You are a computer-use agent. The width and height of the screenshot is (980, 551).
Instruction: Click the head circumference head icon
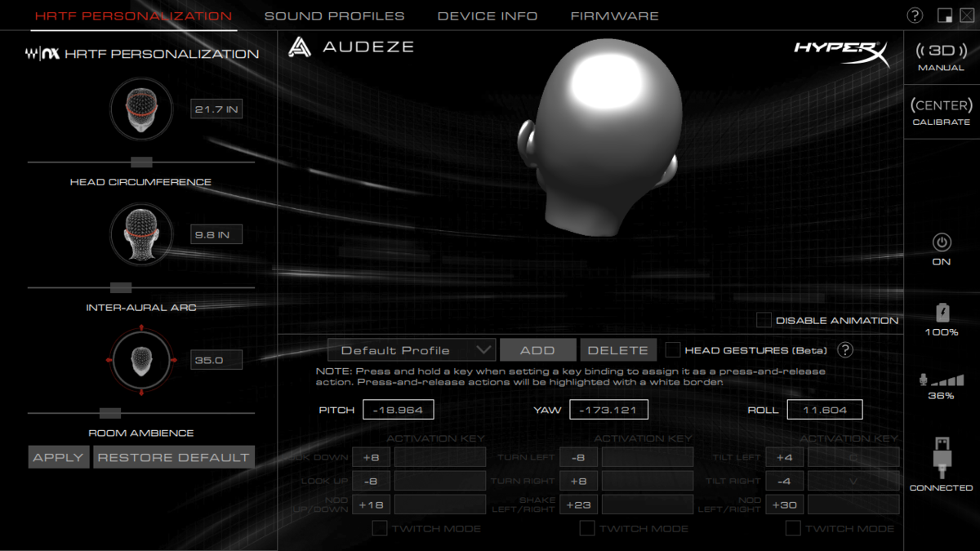click(x=141, y=109)
